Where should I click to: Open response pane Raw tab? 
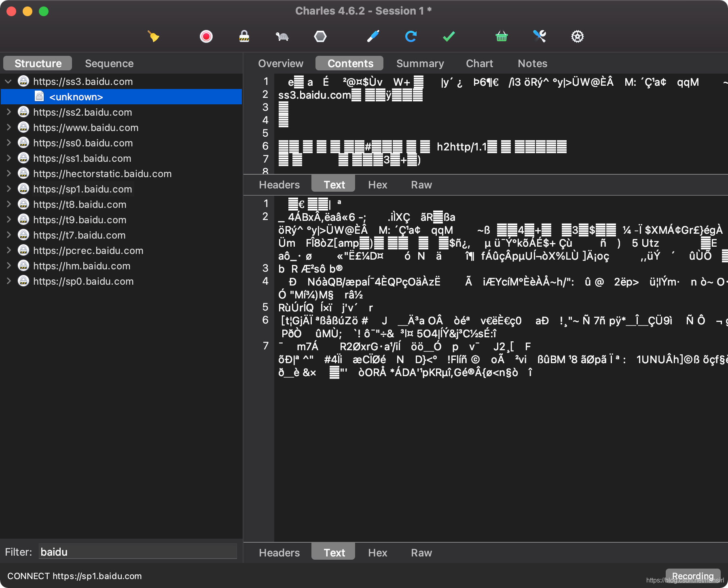point(421,553)
